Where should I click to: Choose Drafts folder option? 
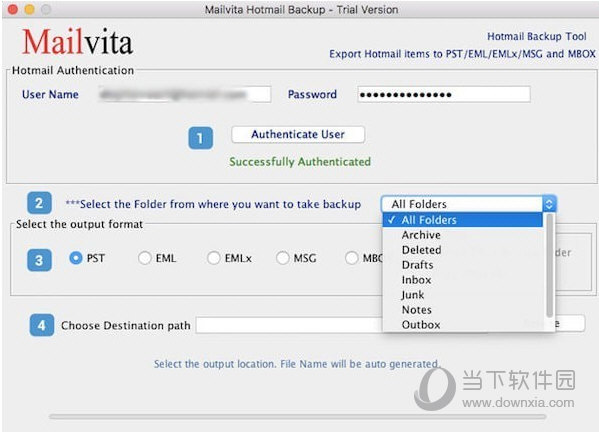(463, 265)
